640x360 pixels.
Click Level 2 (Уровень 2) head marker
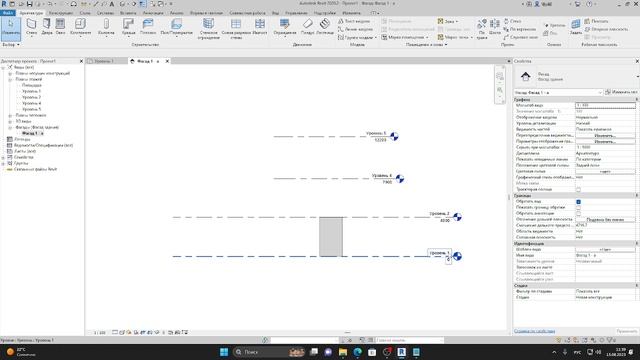click(457, 217)
